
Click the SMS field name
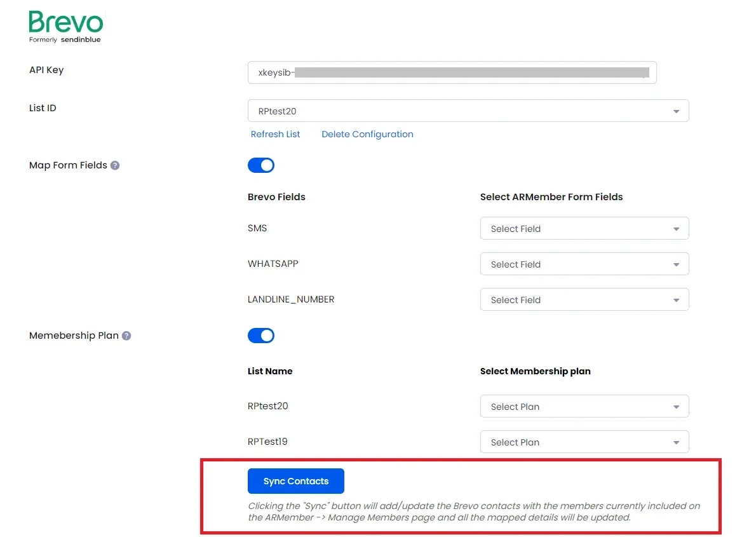click(x=257, y=228)
